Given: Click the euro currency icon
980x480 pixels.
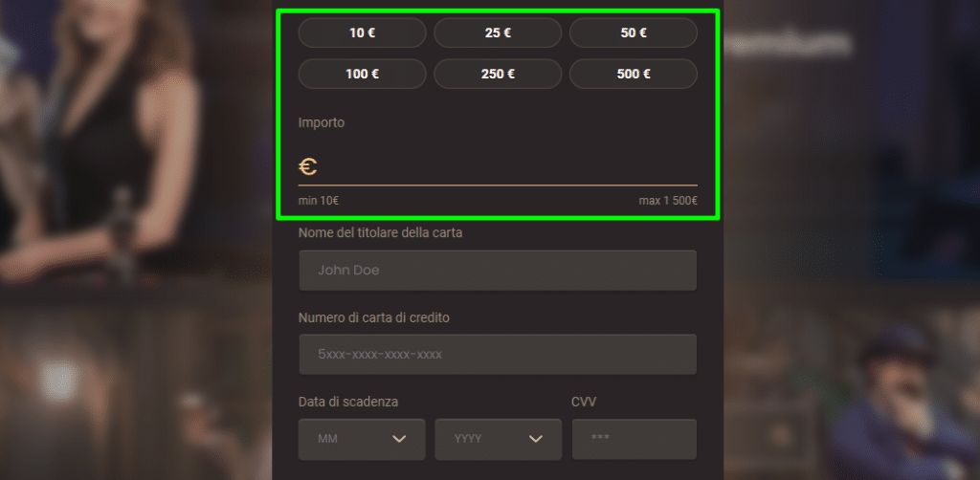Looking at the screenshot, I should pos(308,166).
